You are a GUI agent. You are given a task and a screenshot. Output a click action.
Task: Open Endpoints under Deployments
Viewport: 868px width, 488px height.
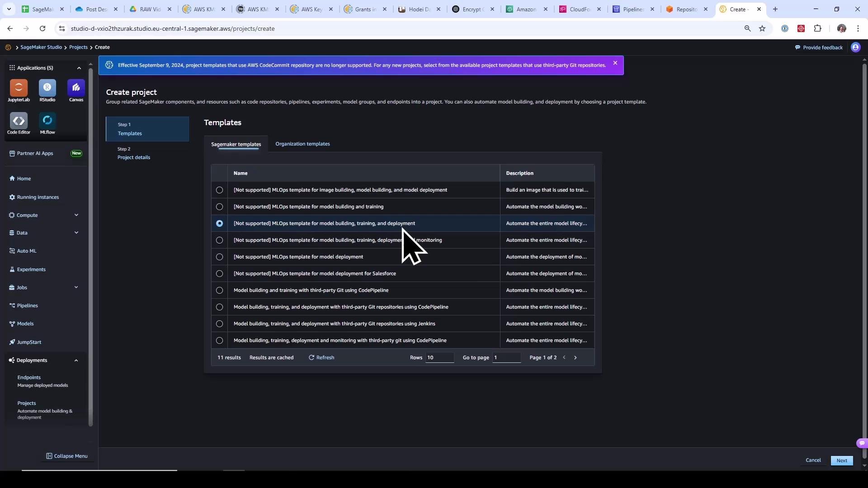tap(29, 377)
